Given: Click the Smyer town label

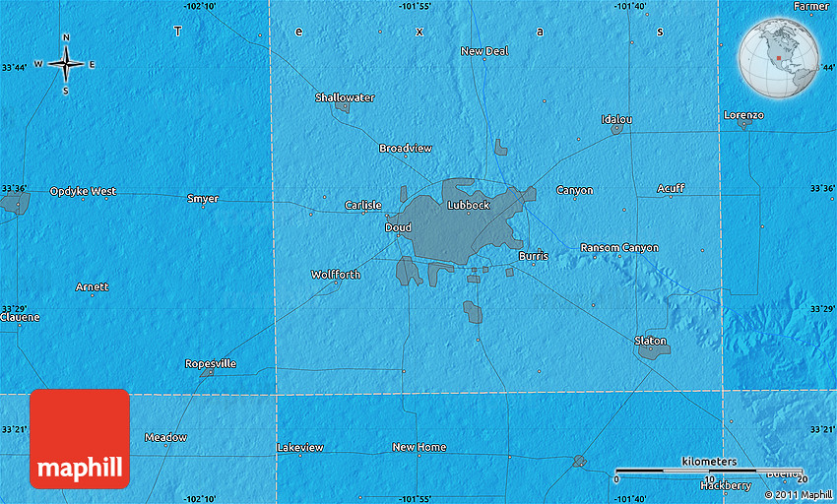Looking at the screenshot, I should tap(203, 199).
